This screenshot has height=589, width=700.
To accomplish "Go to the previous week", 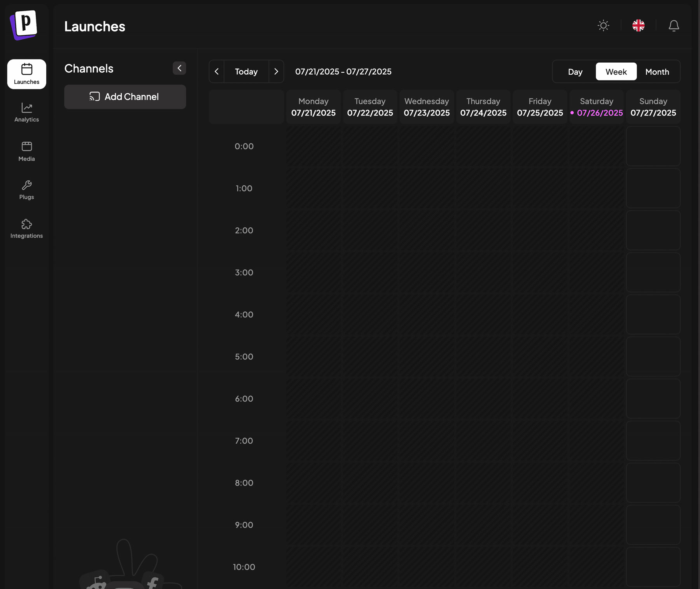I will coord(217,72).
